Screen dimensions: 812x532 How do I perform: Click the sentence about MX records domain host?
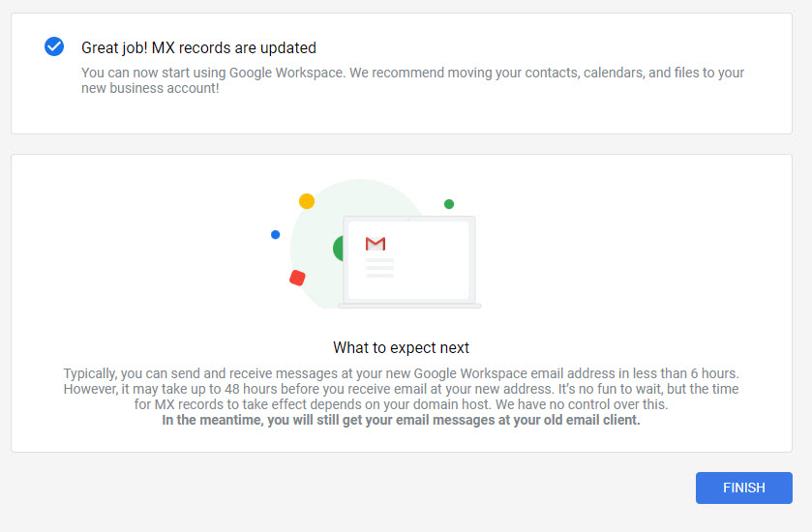[402, 404]
